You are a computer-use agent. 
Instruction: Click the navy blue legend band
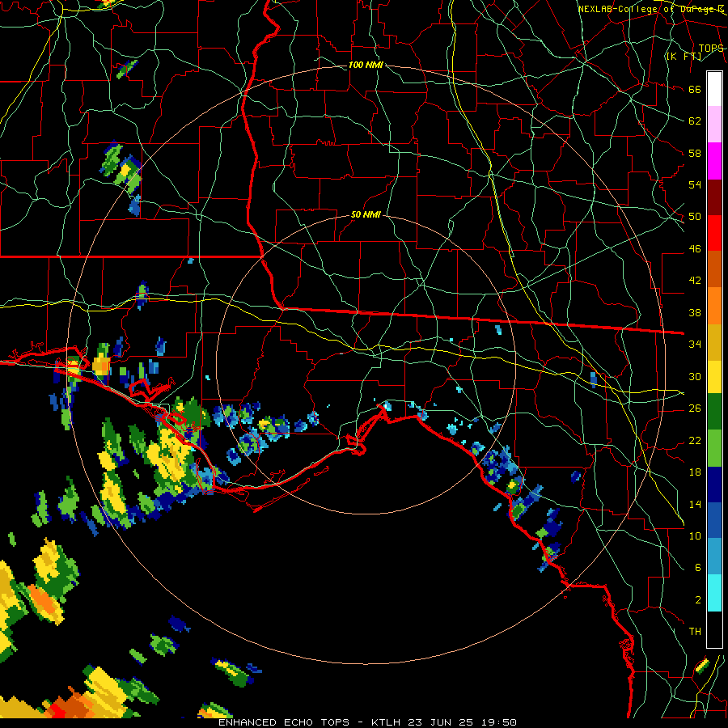point(714,485)
